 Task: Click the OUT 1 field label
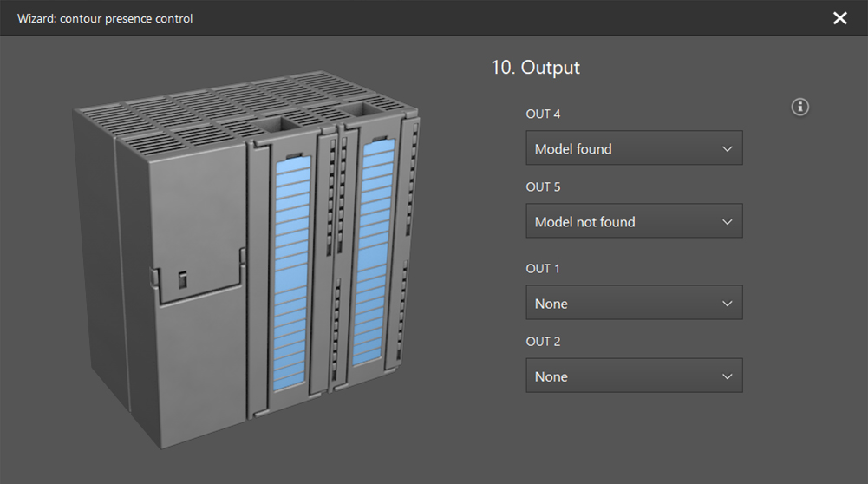543,268
